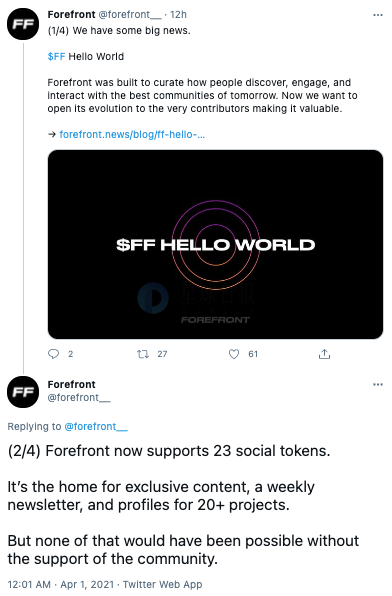Click the reply icon under the first tweet

click(54, 354)
